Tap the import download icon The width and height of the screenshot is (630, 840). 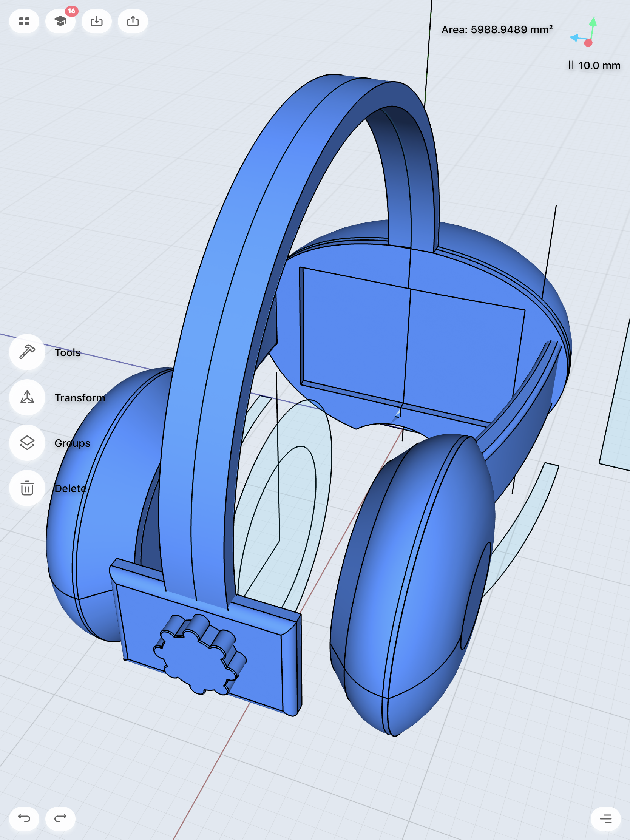pyautogui.click(x=96, y=21)
